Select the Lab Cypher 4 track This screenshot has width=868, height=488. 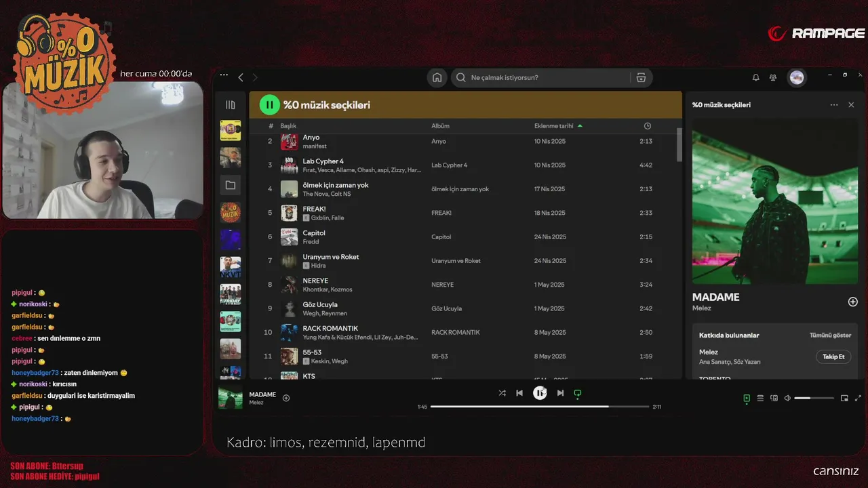coord(465,165)
